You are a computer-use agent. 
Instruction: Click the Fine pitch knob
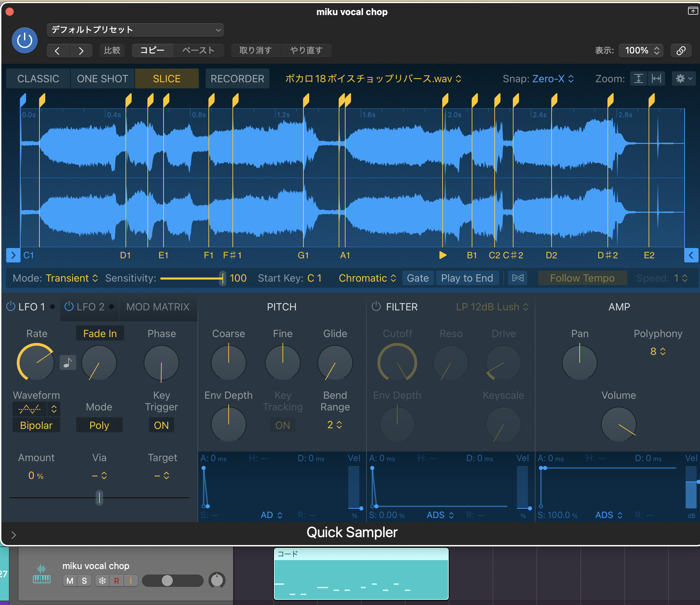pyautogui.click(x=283, y=363)
